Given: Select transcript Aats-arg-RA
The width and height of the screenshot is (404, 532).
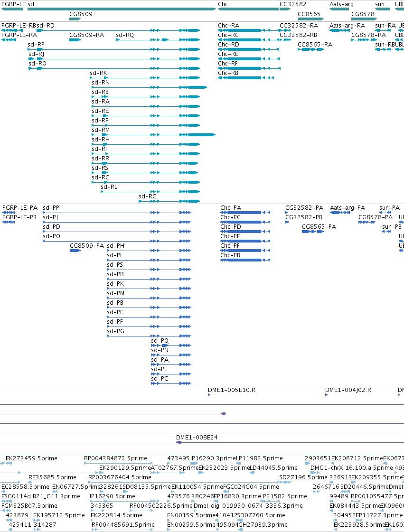Looking at the screenshot, I should tap(339, 30).
